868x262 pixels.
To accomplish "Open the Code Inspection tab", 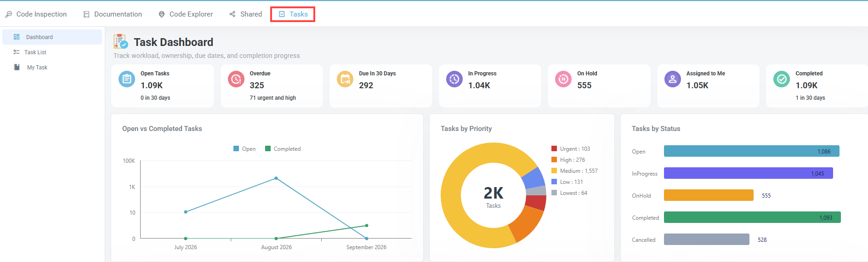I will (x=36, y=14).
